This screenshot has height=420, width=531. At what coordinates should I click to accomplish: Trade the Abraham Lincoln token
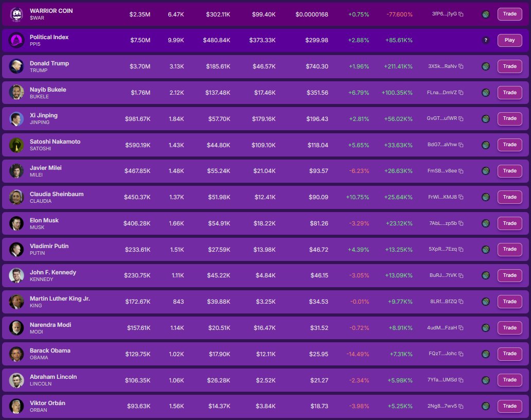[x=510, y=380]
